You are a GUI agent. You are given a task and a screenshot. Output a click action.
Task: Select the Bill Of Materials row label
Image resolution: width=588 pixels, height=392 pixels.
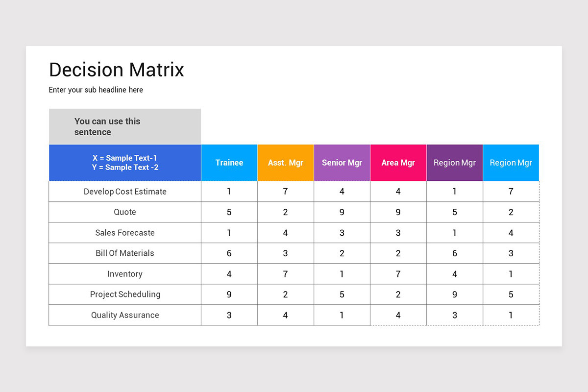click(x=125, y=253)
